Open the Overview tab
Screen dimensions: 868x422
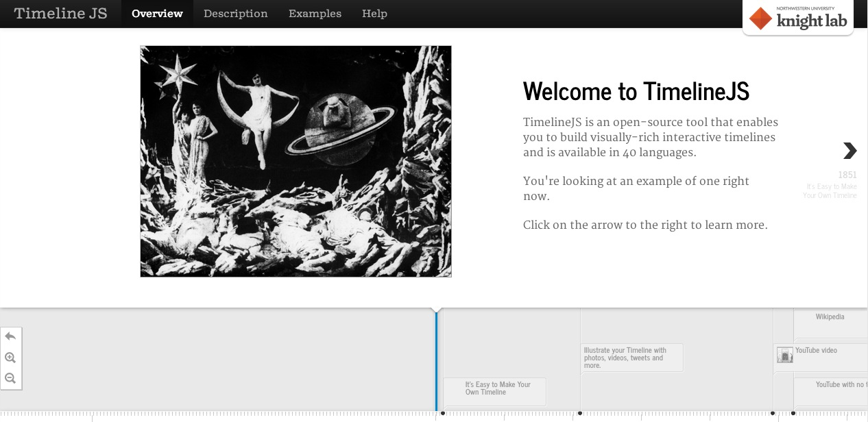tap(157, 14)
